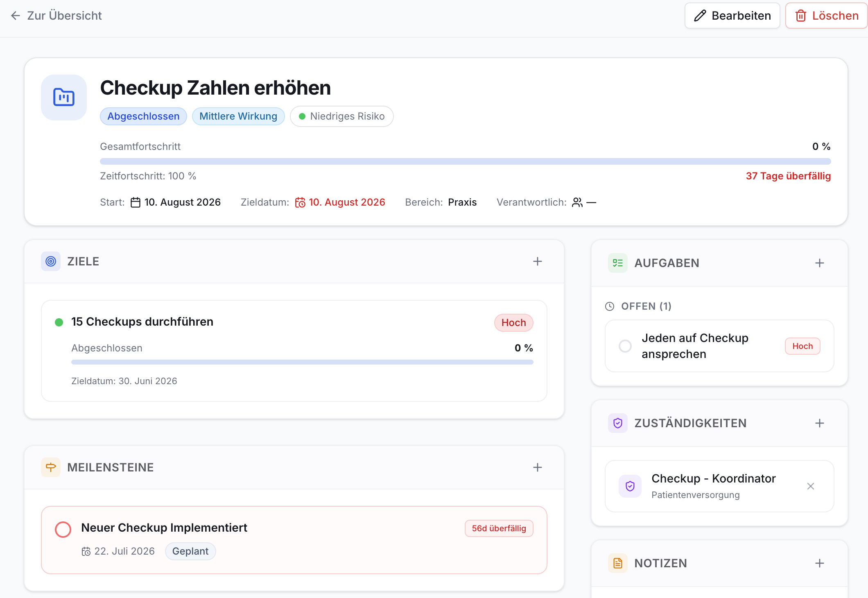Screen dimensions: 868x598
Task: Click the Zieldatum: 30. Juni 2026 text
Action: [124, 381]
